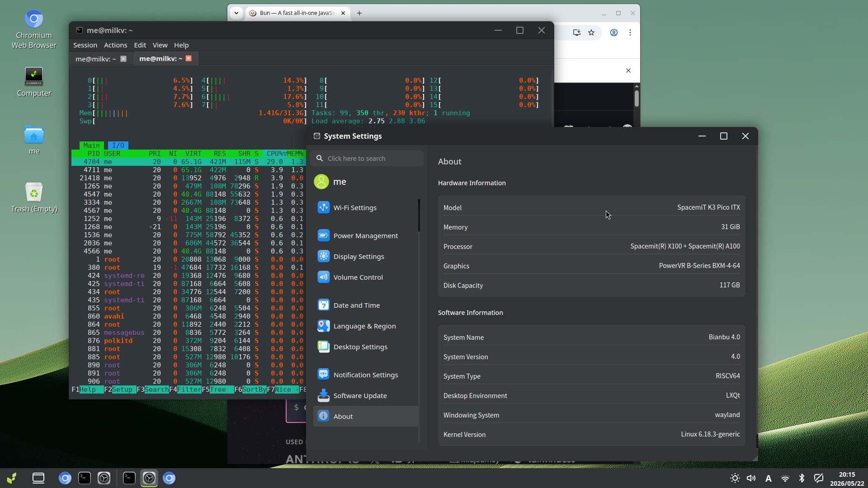The height and width of the screenshot is (488, 868).
Task: Open Software Update settings
Action: [366, 396]
